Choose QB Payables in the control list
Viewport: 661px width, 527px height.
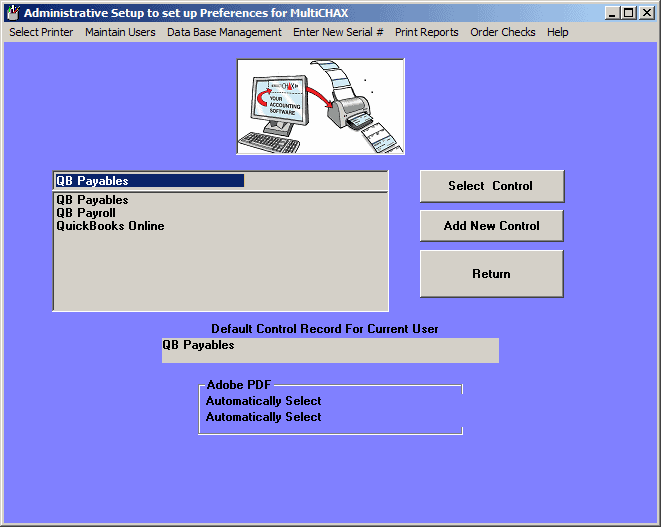92,200
